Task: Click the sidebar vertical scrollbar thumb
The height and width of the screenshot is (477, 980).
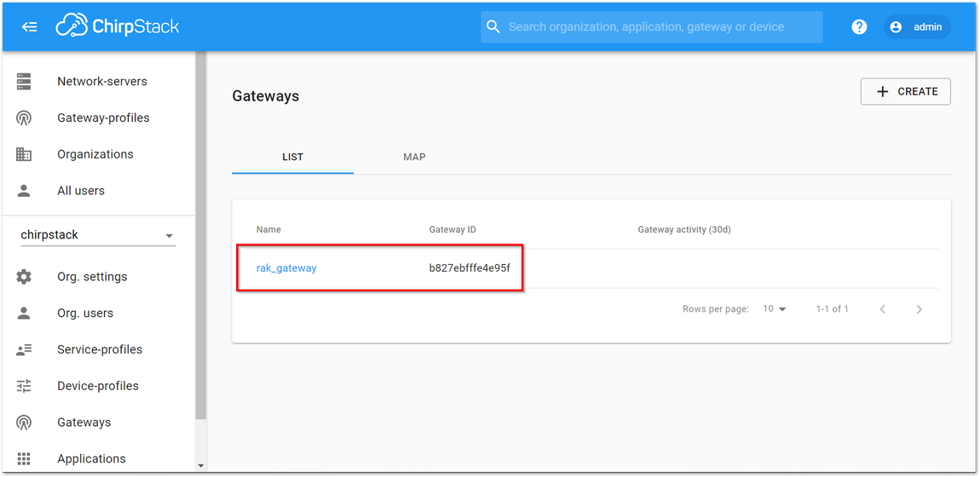Action: [x=200, y=235]
